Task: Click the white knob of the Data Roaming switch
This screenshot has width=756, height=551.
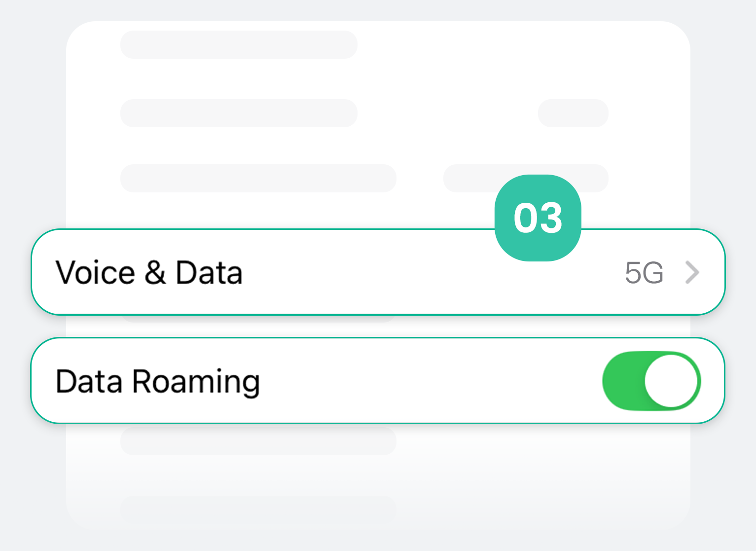Action: [671, 381]
